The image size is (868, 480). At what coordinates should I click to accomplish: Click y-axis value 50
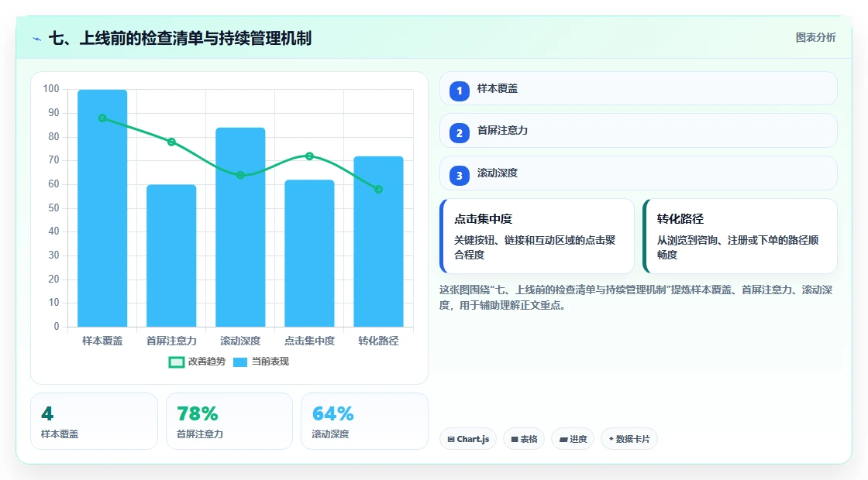pos(53,208)
